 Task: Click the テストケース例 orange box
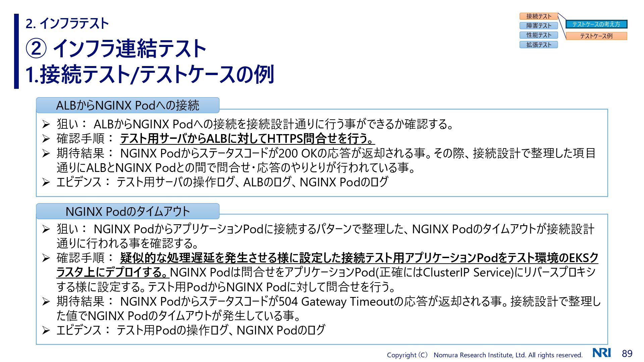pos(596,36)
